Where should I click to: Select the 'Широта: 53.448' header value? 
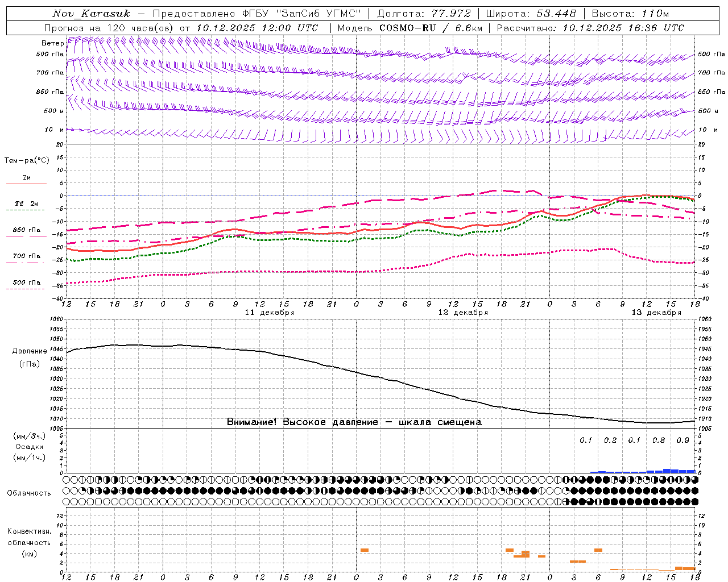[531, 14]
